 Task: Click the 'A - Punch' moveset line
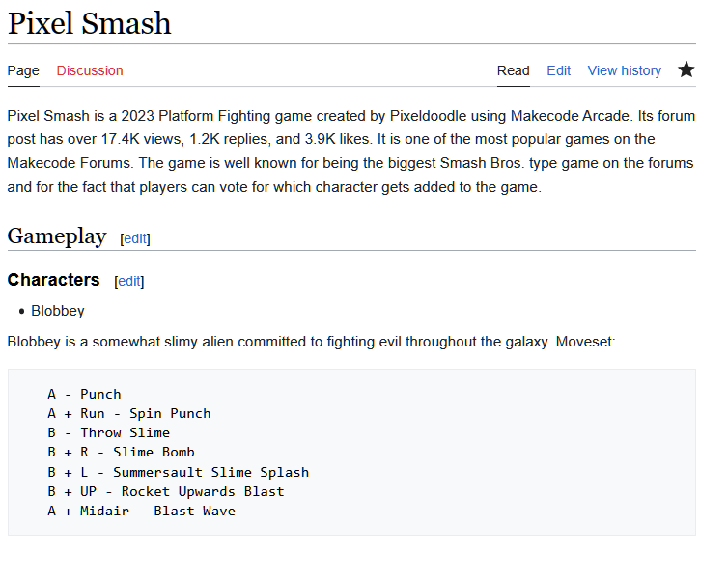pos(84,394)
